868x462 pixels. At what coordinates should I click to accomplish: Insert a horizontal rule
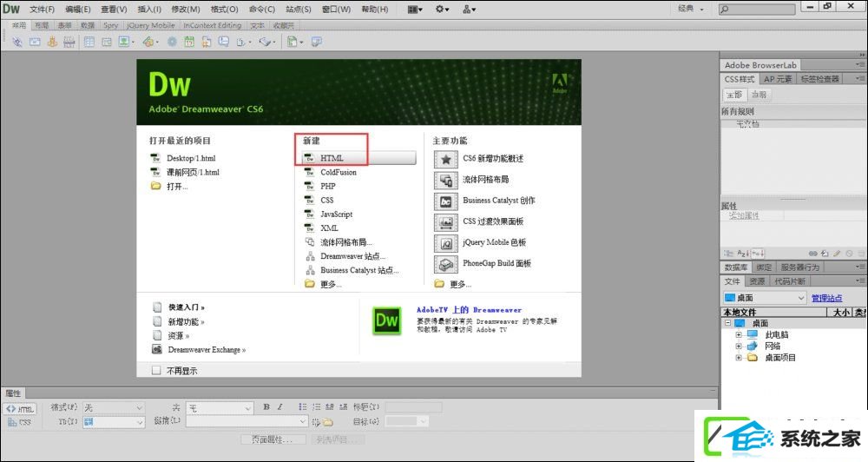tap(69, 42)
